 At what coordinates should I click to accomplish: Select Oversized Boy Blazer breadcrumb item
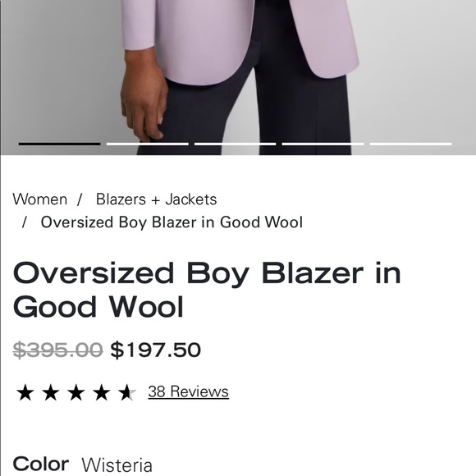coord(172,222)
